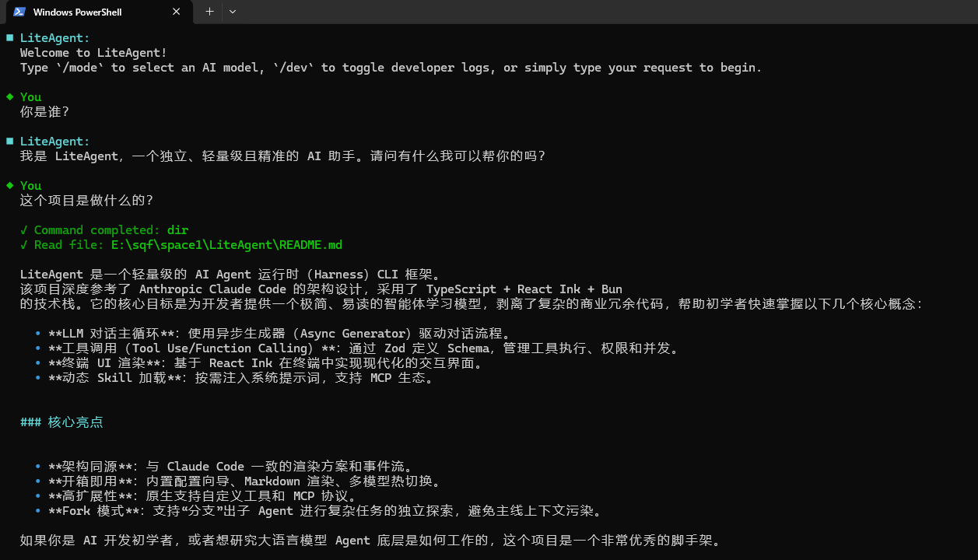Click the user message "你是谁?"

click(45, 111)
